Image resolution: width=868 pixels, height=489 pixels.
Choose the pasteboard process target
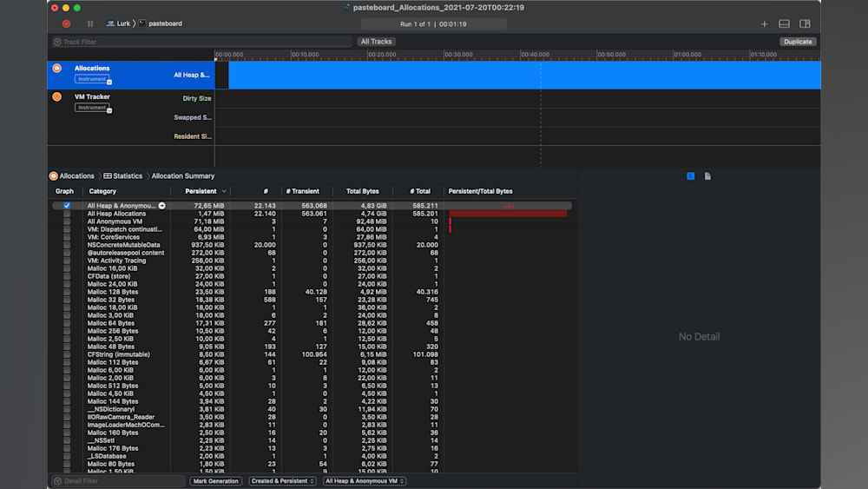pos(161,23)
